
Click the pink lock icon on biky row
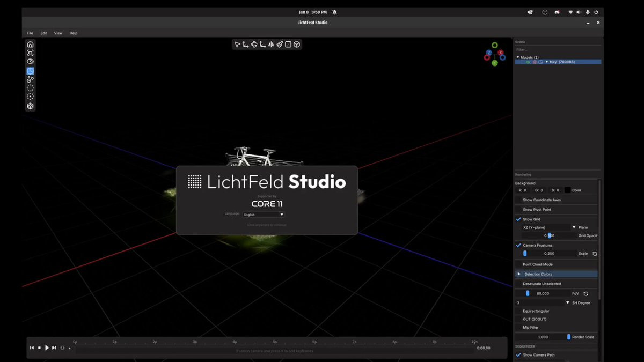point(535,62)
